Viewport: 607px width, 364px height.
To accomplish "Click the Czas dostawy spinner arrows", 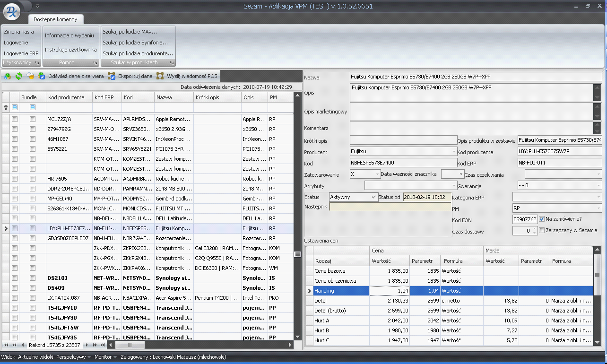I will coord(534,231).
